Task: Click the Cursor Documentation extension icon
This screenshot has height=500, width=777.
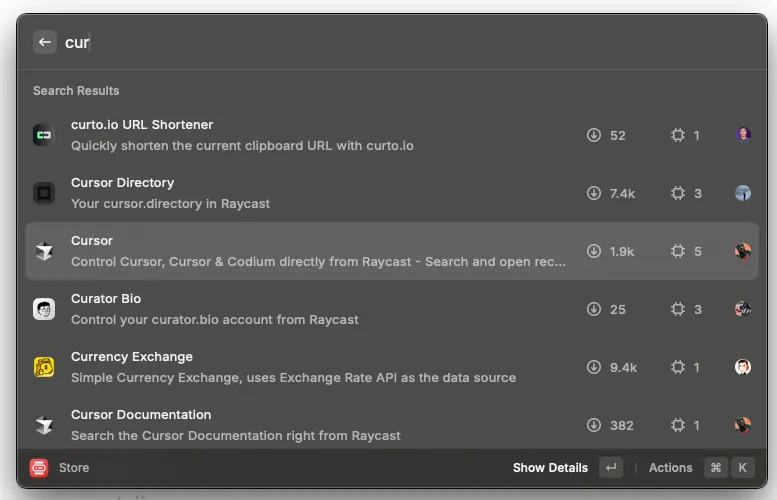Action: pos(43,425)
